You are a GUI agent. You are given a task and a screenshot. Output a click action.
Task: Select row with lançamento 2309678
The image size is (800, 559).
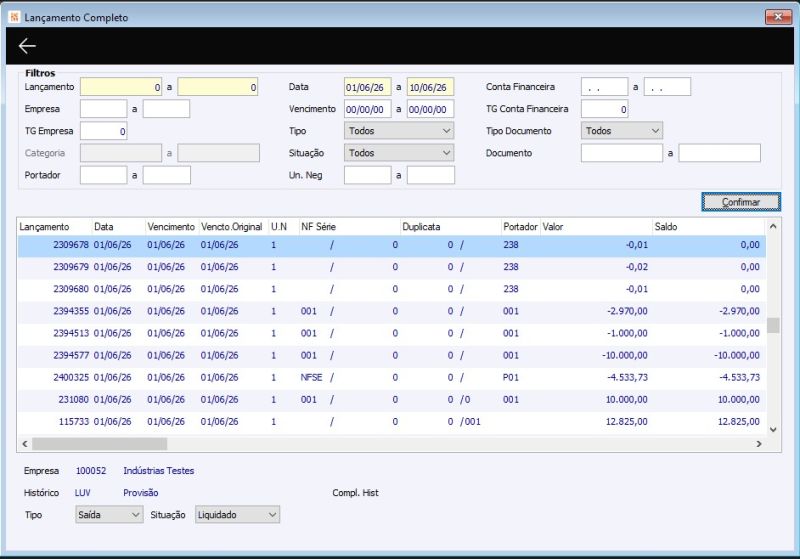click(391, 245)
